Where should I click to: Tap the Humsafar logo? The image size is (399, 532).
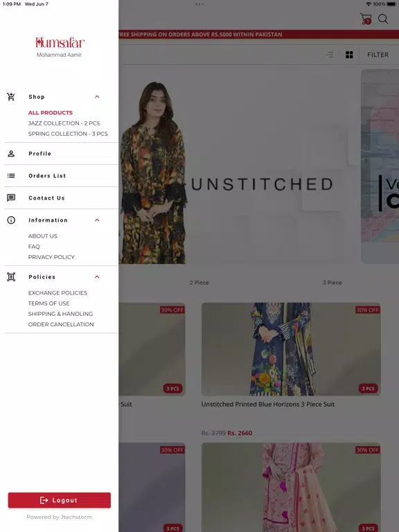60,42
